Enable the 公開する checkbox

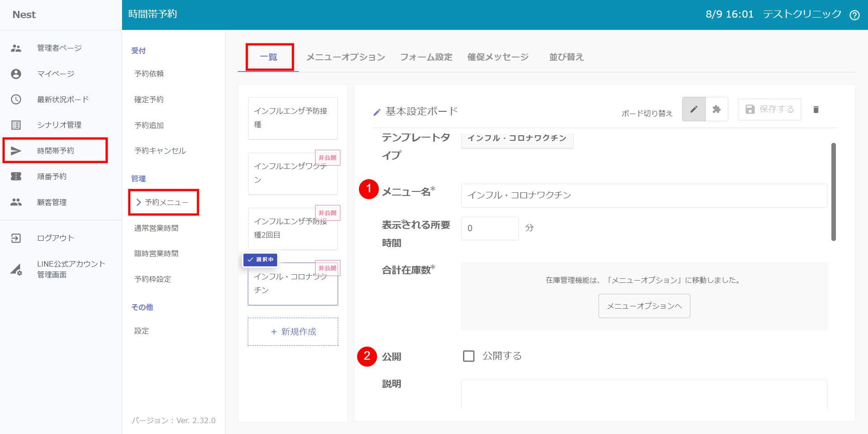(x=469, y=356)
